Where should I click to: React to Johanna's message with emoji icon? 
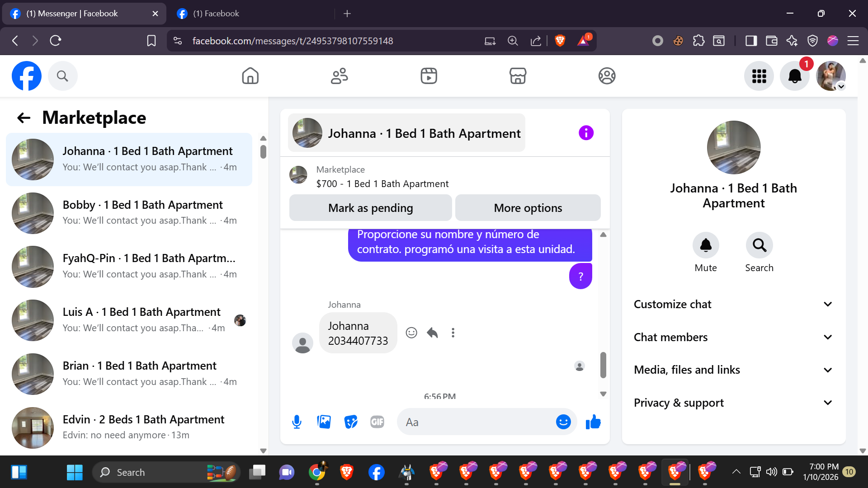[x=411, y=333]
